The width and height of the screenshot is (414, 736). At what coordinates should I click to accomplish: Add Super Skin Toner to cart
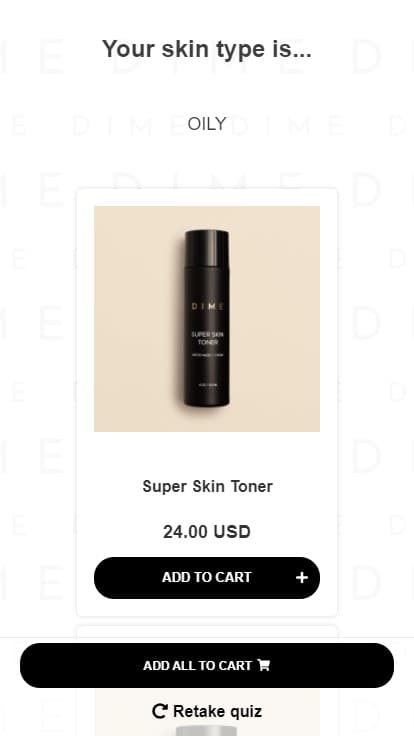(207, 578)
